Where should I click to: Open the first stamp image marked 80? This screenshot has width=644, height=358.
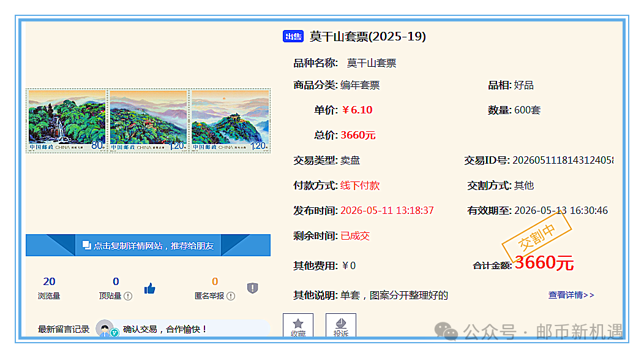pyautogui.click(x=67, y=121)
